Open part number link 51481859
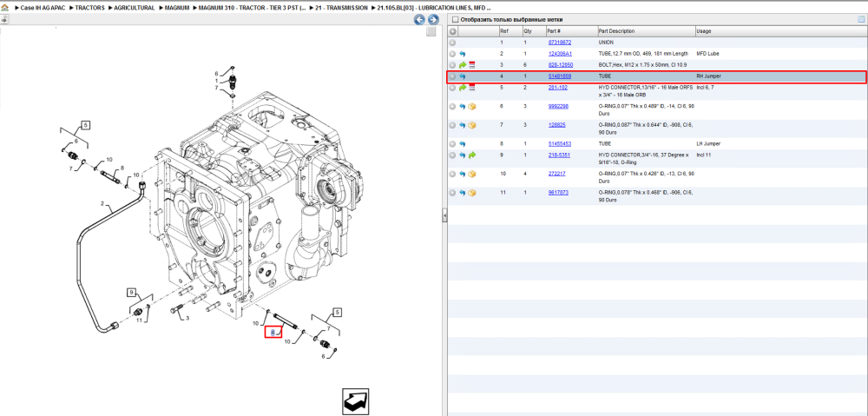The width and height of the screenshot is (868, 416). (x=560, y=76)
